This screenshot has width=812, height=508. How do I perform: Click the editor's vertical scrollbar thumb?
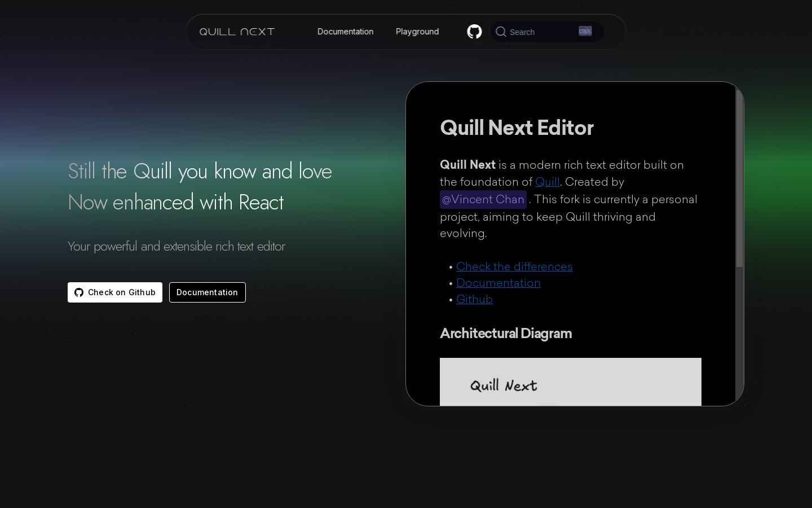click(x=739, y=178)
